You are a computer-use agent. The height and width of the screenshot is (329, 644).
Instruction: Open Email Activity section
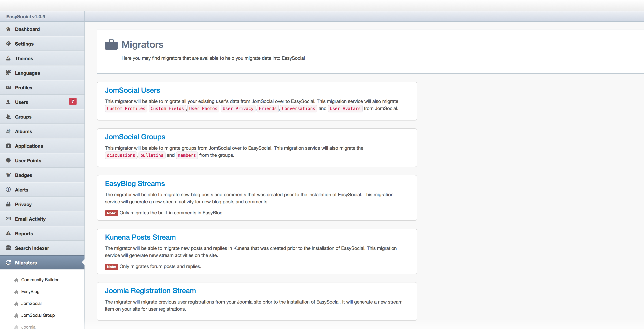pyautogui.click(x=42, y=219)
